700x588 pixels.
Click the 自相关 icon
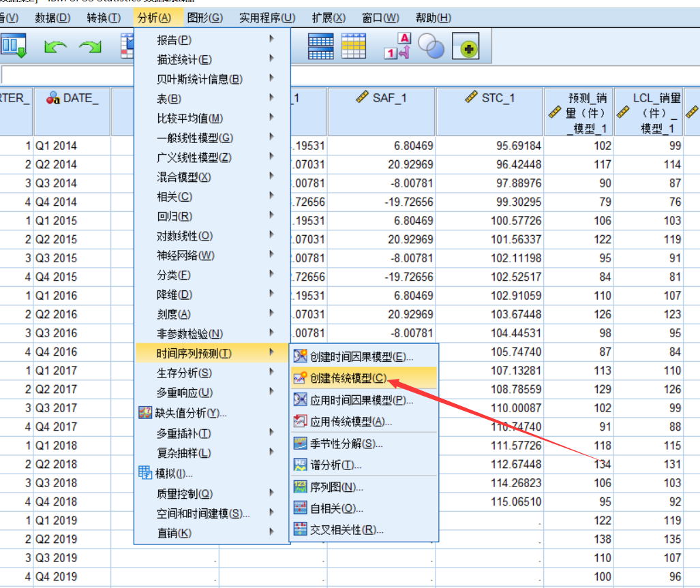[300, 508]
